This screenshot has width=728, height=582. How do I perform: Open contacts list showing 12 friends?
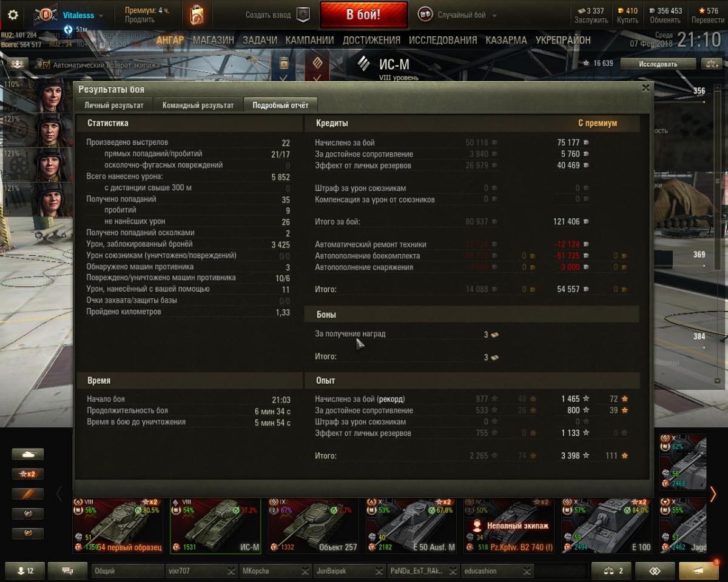click(25, 570)
